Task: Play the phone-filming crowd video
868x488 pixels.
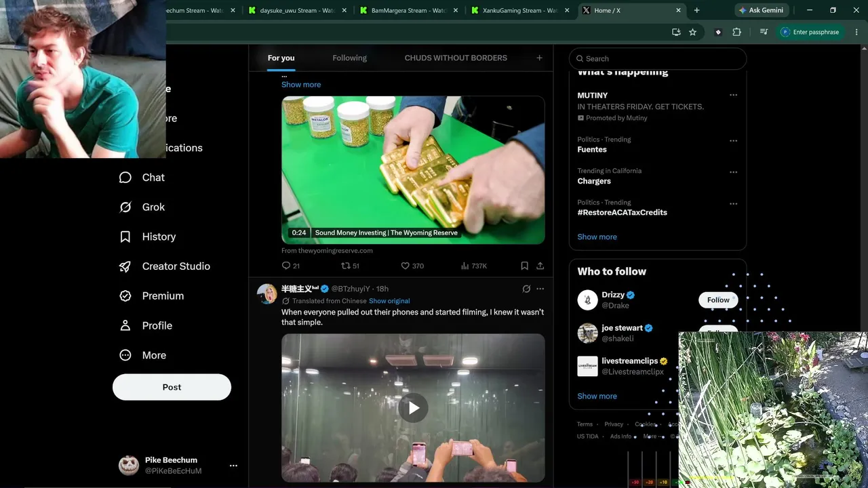Action: point(413,407)
